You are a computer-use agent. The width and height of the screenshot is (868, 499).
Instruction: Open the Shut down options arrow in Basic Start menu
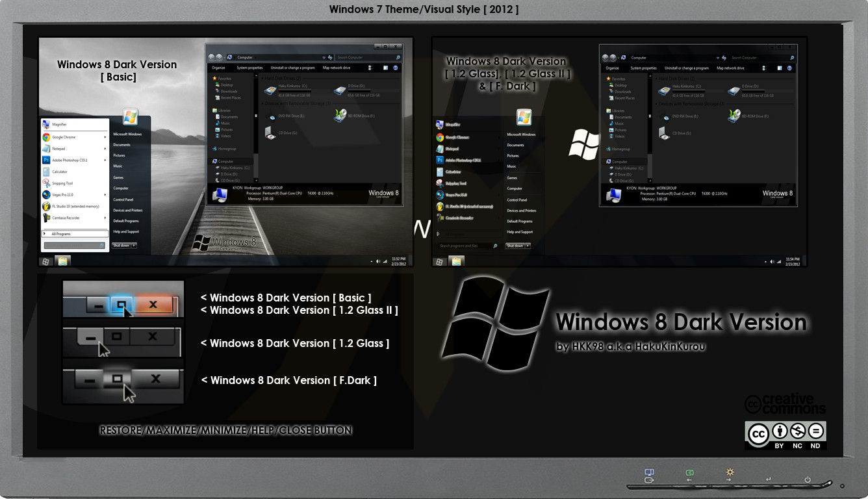134,246
